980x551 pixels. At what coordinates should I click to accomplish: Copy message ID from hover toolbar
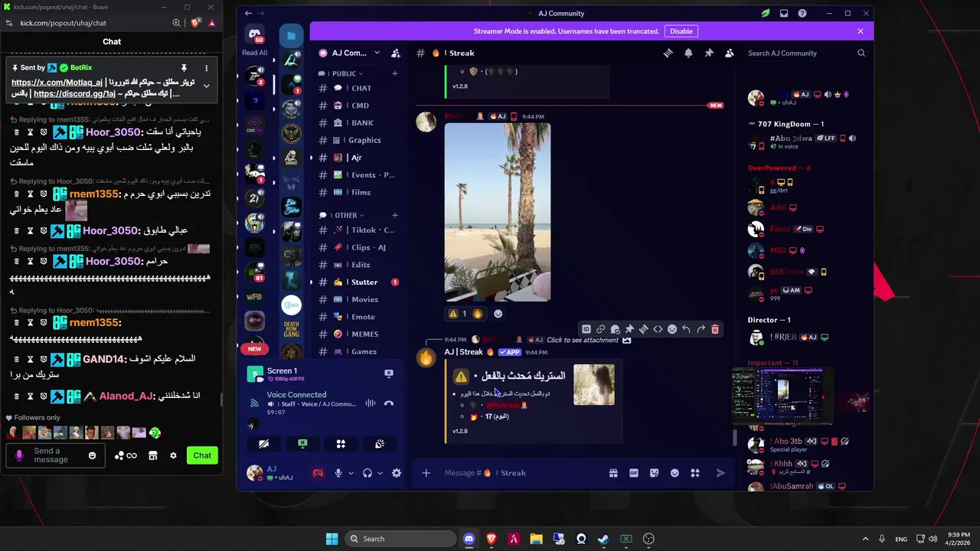point(586,329)
